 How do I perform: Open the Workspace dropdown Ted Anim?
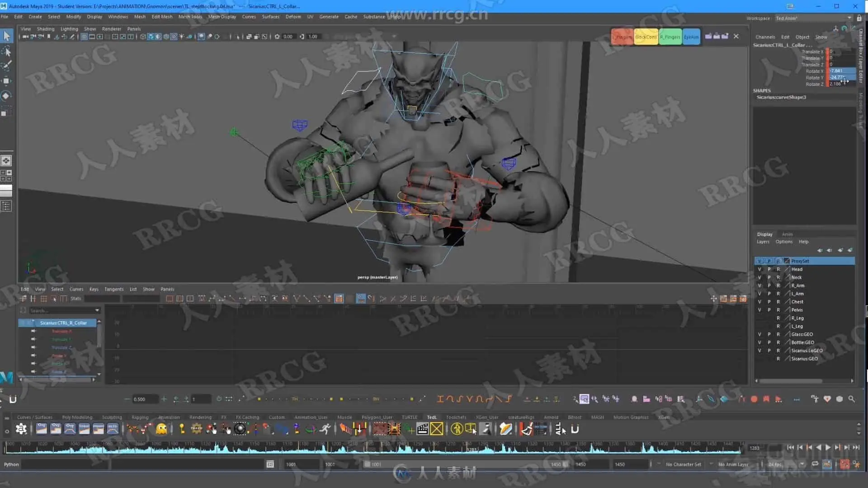point(814,18)
